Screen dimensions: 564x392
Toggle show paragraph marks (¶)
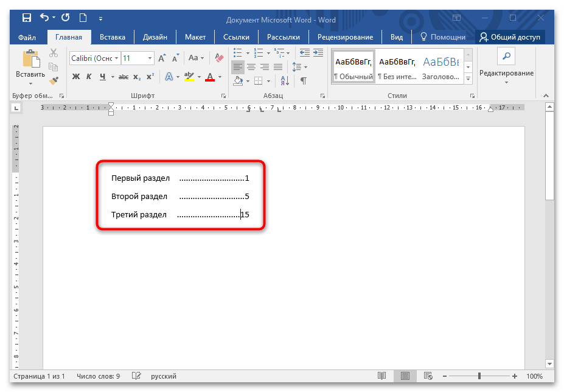pyautogui.click(x=303, y=80)
